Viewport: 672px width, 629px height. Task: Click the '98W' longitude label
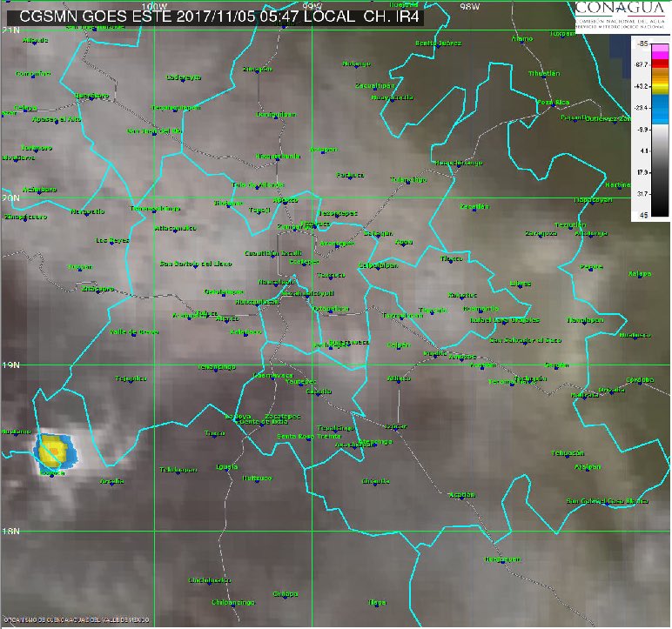(470, 7)
